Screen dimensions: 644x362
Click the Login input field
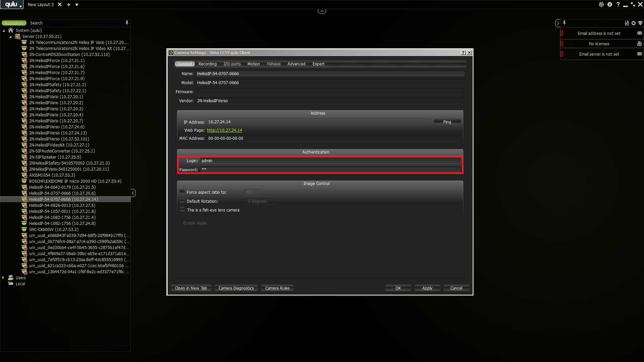(330, 161)
